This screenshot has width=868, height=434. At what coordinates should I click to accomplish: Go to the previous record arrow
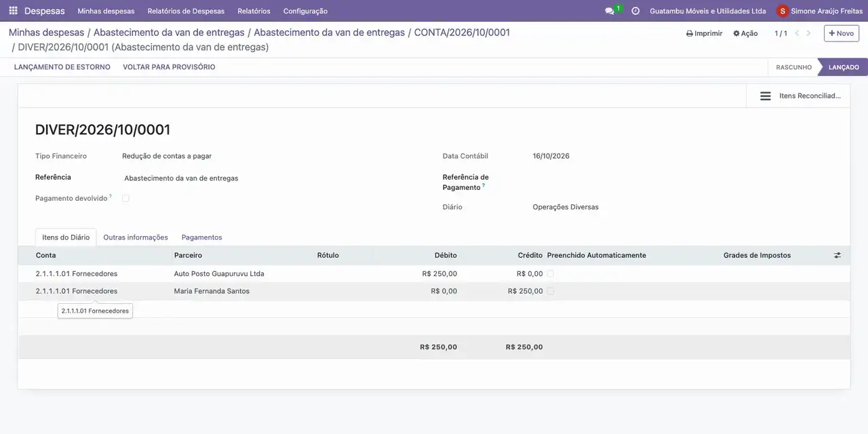797,33
